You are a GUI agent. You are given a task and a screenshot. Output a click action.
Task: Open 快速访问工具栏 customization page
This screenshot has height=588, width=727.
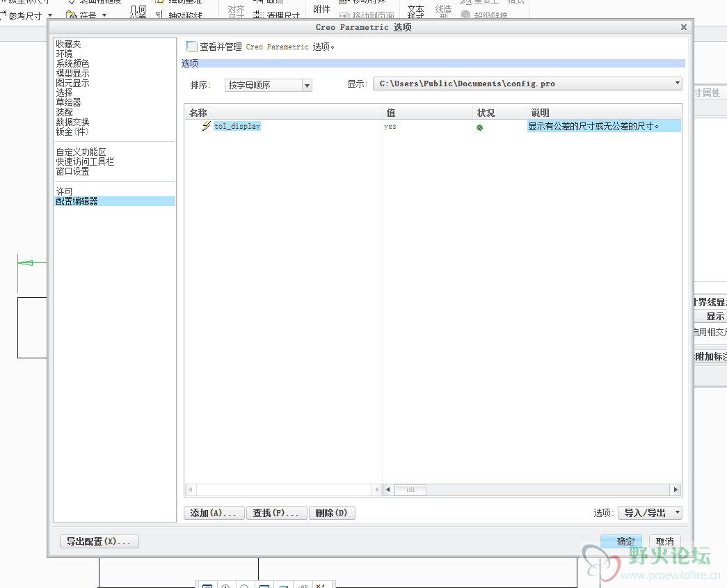(x=85, y=162)
